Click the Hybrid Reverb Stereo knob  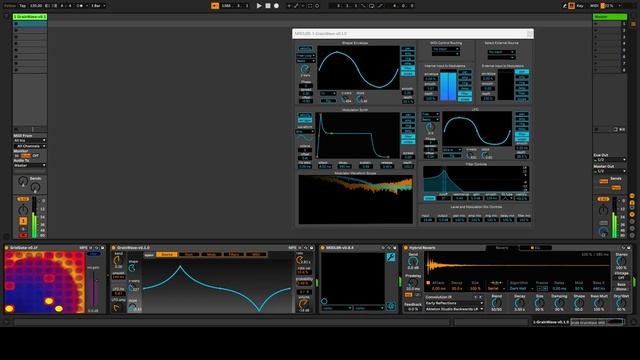point(621,261)
